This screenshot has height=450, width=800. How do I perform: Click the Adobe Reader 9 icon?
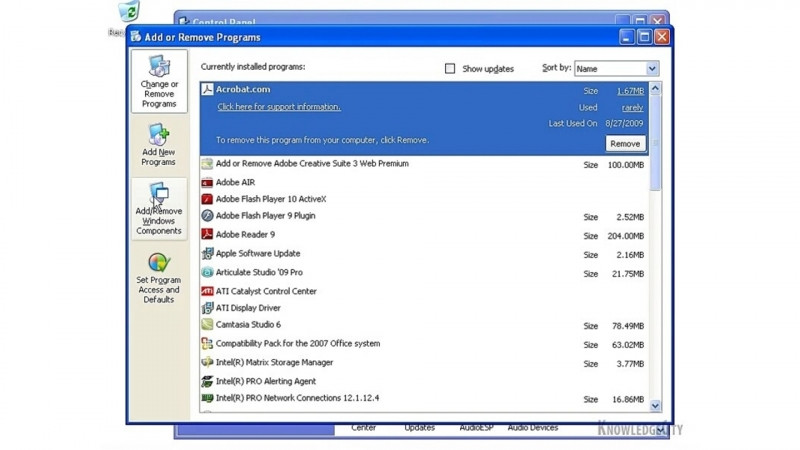[x=207, y=235]
